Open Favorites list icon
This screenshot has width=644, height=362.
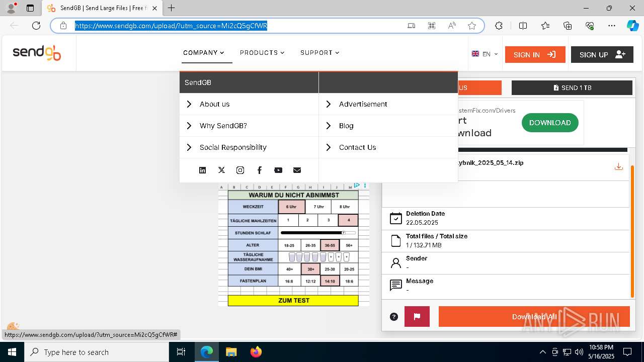(x=545, y=26)
